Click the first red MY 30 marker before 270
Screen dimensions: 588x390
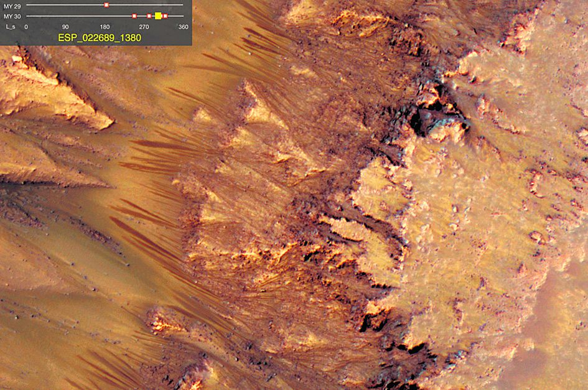[x=134, y=16]
